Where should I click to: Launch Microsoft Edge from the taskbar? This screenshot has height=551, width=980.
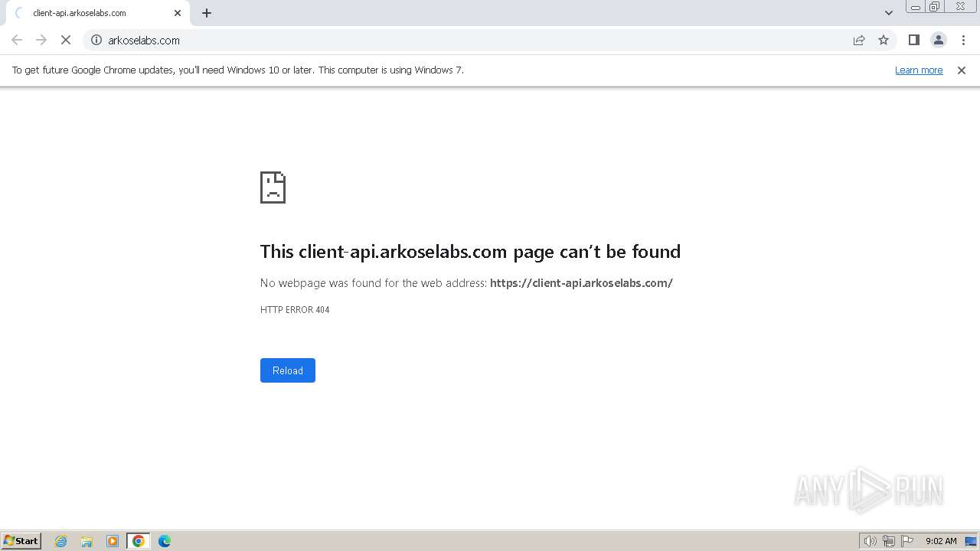point(165,541)
